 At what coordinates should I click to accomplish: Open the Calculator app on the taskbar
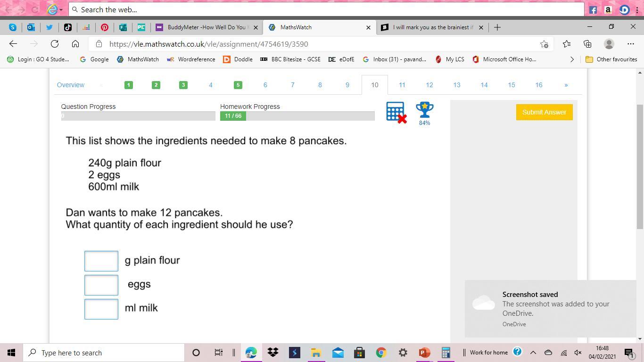click(446, 353)
